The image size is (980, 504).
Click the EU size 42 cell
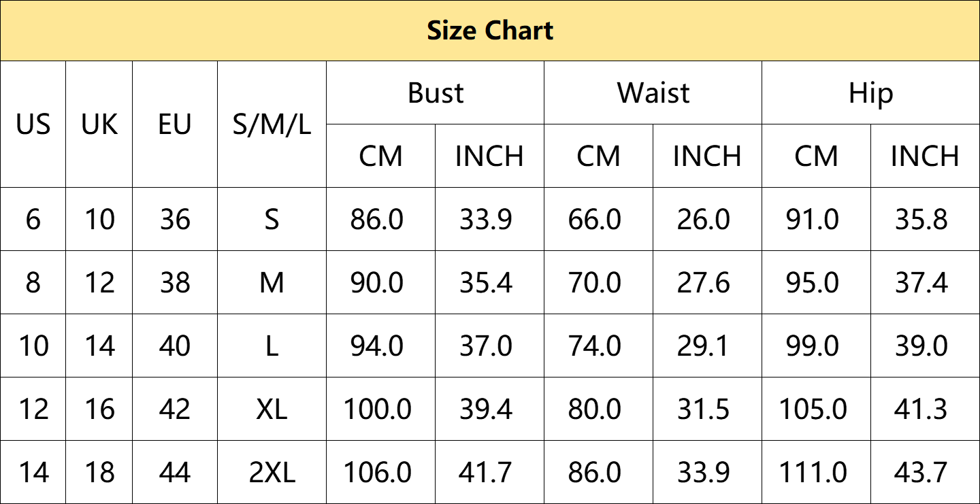pyautogui.click(x=175, y=409)
